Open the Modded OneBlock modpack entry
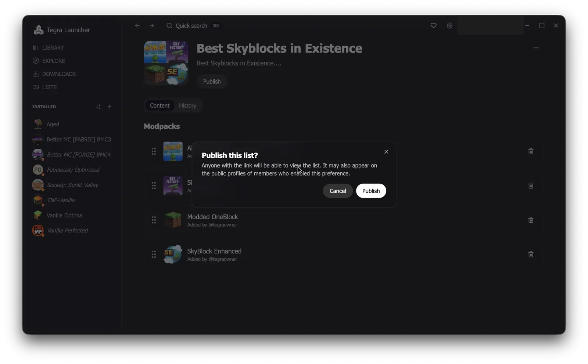The height and width of the screenshot is (364, 588). tap(212, 217)
